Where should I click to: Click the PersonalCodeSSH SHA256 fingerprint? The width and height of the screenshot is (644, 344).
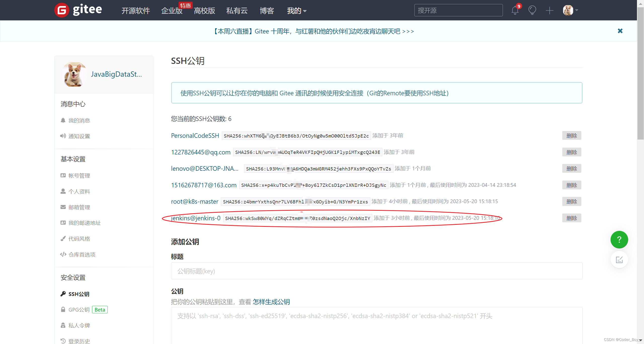[x=296, y=136]
